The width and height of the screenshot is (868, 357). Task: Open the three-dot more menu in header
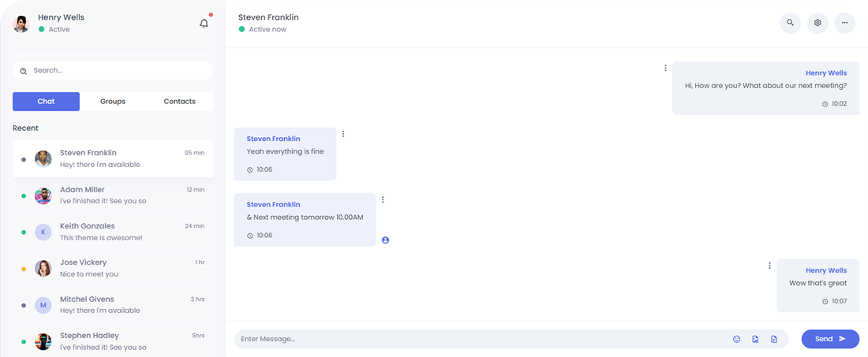[x=844, y=23]
